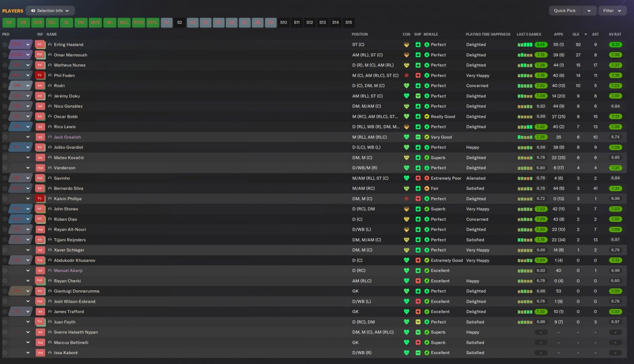The width and height of the screenshot is (634, 364).
Task: Click Gianluigi Donnarumma's condition heart icon
Action: [x=406, y=291]
